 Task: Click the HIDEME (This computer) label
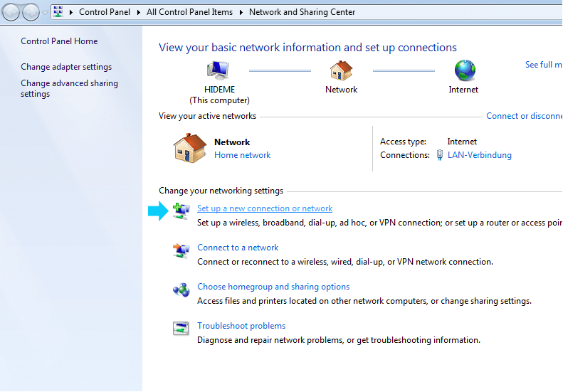click(219, 95)
